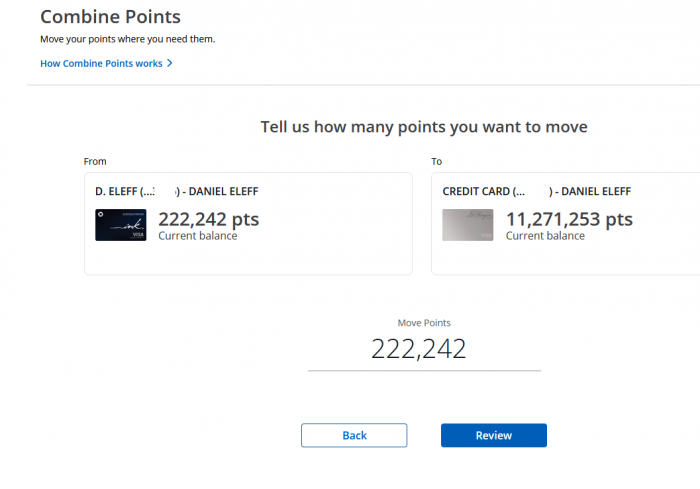Viewport: 700px width, 489px height.
Task: Click the To label above the account
Action: [437, 162]
